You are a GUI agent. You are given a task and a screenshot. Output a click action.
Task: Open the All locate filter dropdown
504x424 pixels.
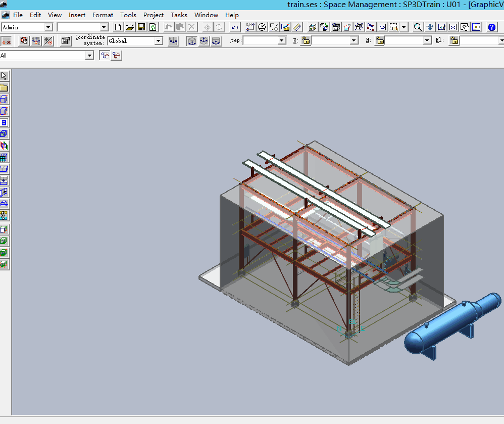(89, 56)
